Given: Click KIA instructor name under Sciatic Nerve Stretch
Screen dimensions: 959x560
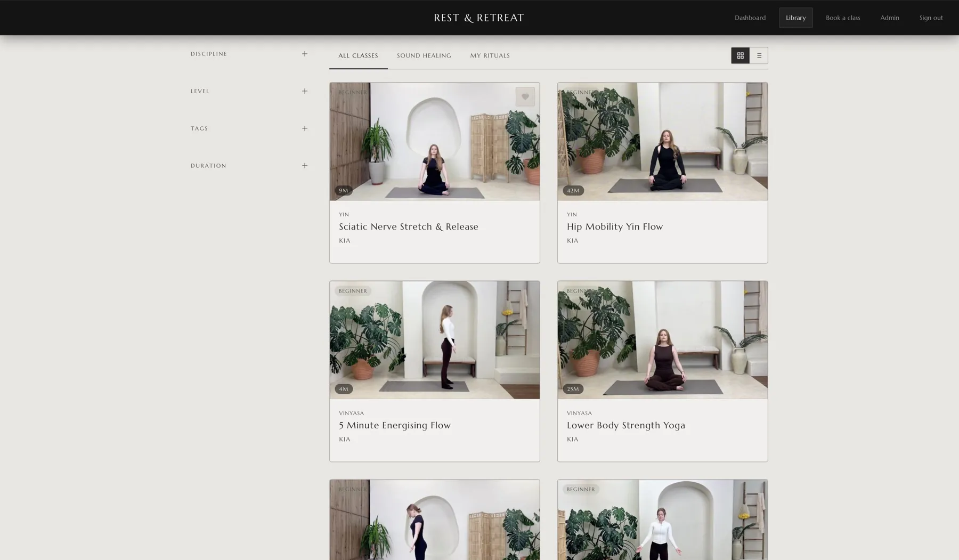Looking at the screenshot, I should coord(344,240).
